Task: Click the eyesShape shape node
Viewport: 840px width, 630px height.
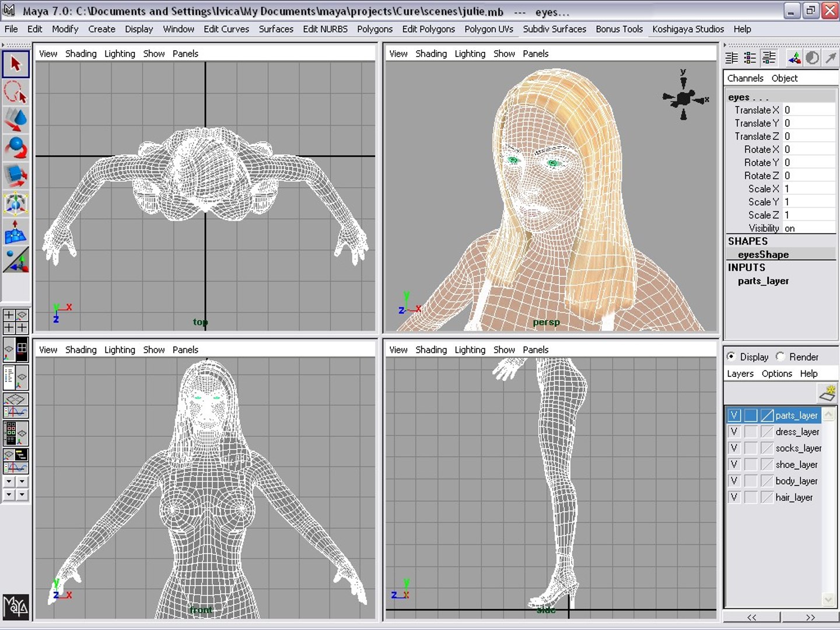Action: pyautogui.click(x=763, y=254)
